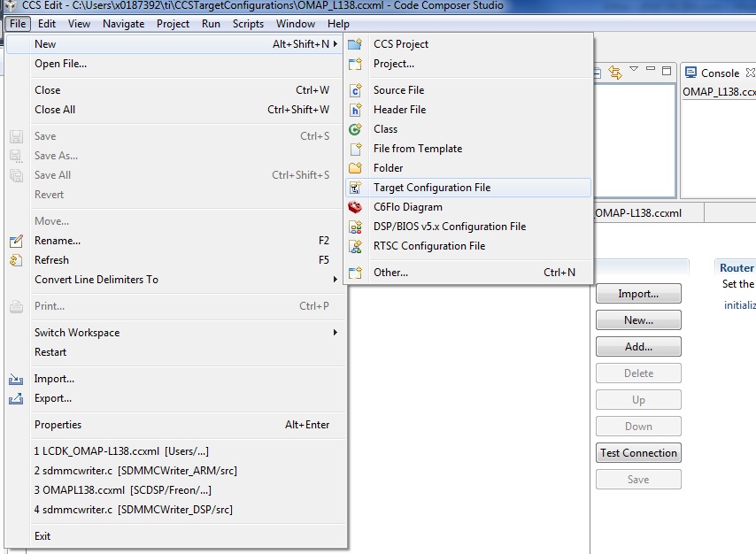The width and height of the screenshot is (756, 554).
Task: Click the initialize link under Router
Action: pos(739,305)
